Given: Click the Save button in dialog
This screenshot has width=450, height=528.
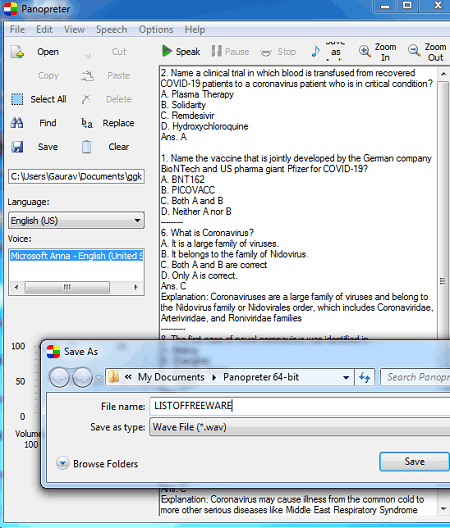Looking at the screenshot, I should pyautogui.click(x=414, y=461).
